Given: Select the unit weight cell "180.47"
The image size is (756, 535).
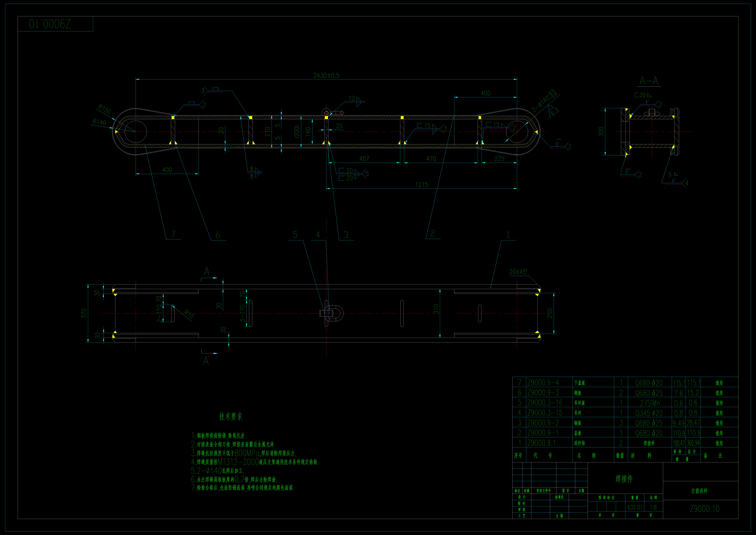Looking at the screenshot, I should [x=679, y=443].
